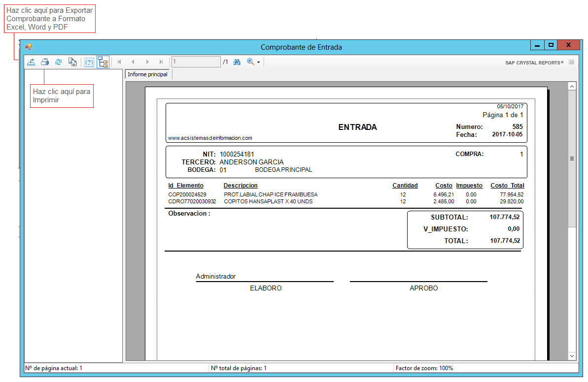Toggle the parameter panel button
The width and height of the screenshot is (588, 382).
[89, 62]
